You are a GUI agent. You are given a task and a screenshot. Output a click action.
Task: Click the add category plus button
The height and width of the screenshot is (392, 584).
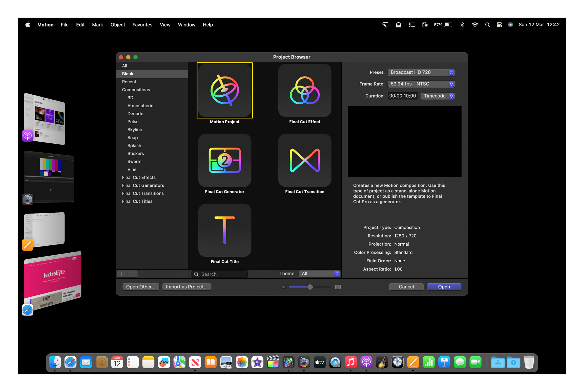(x=122, y=274)
